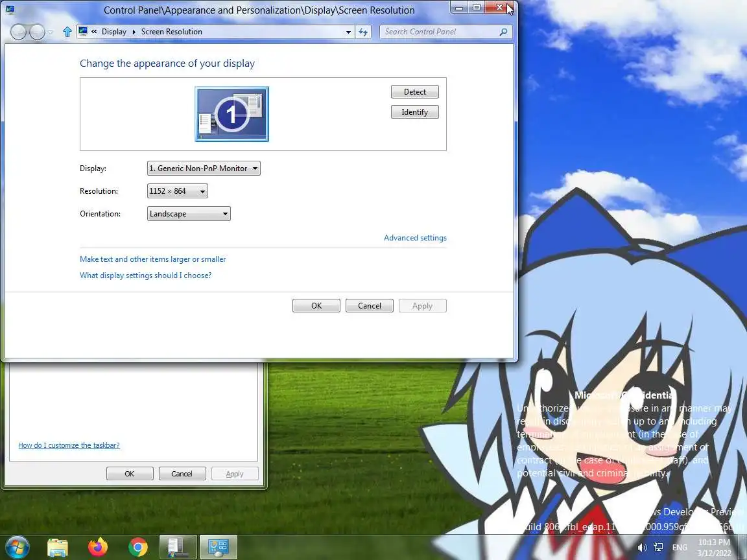Expand the breadcrumb overflow chevrons

94,31
